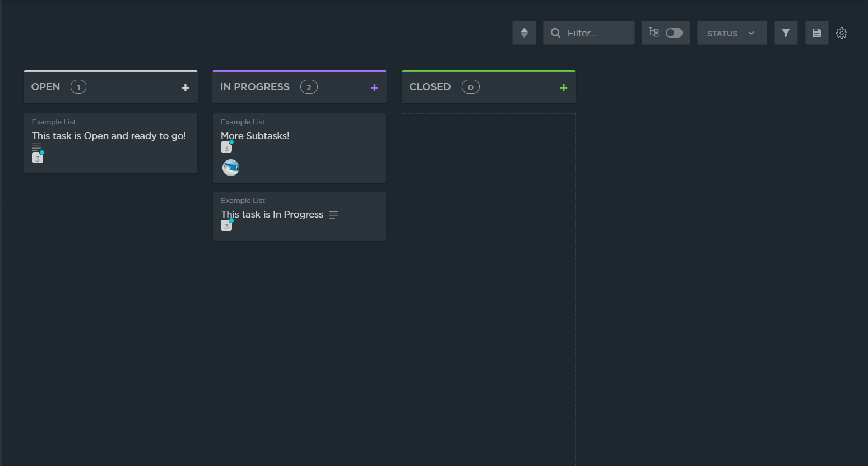Click assignee avatar on 'More Subtasks!'
Screen dimensions: 868x466
click(x=231, y=168)
